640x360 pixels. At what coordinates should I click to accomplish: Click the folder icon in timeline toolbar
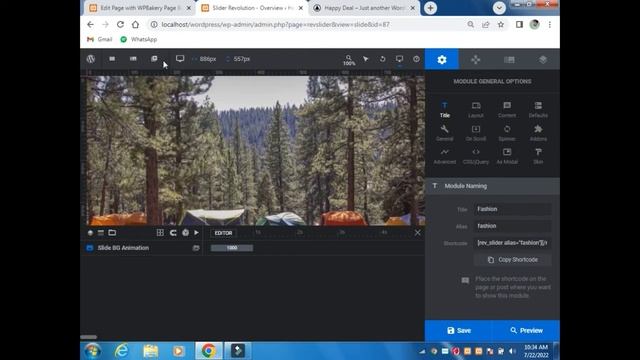pos(112,233)
